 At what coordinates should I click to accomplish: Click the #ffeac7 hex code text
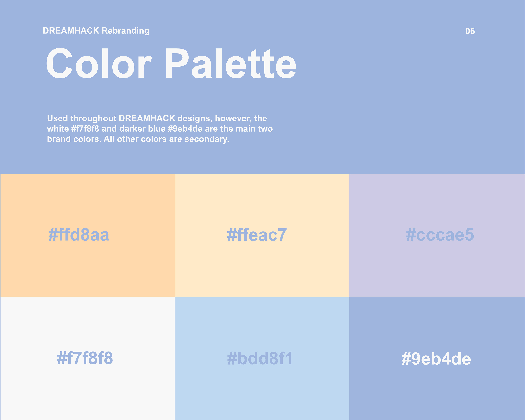pos(257,235)
